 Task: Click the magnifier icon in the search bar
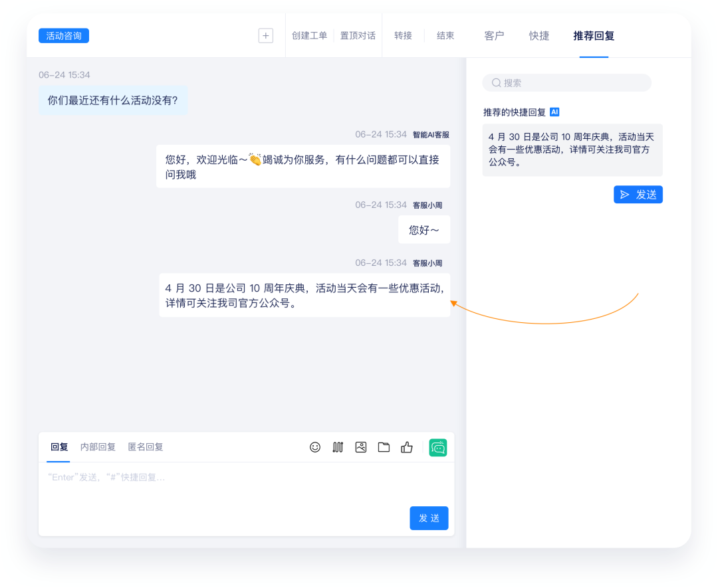click(x=497, y=82)
